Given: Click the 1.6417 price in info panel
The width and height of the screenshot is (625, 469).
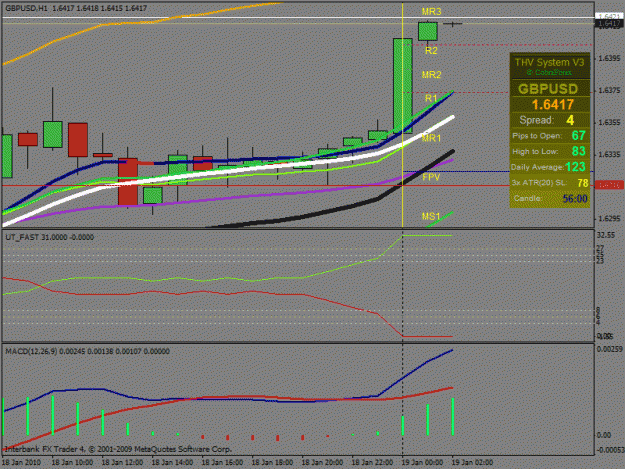Looking at the screenshot, I should pyautogui.click(x=552, y=104).
